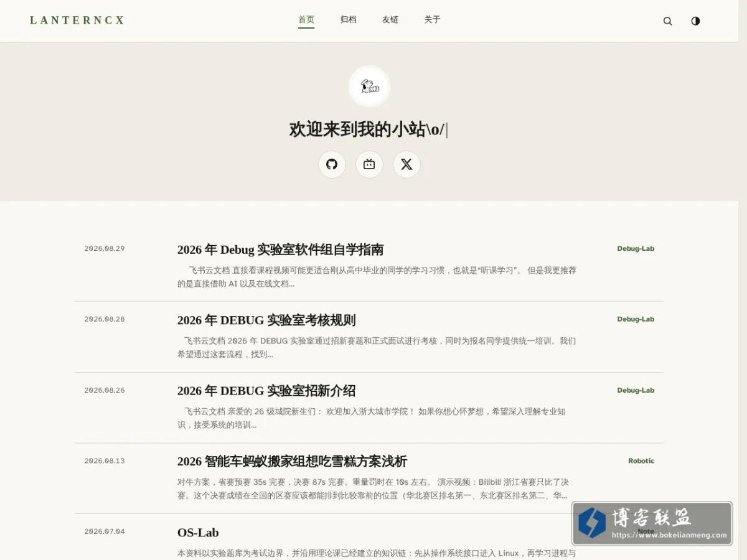Open post 2026 年 DEBUG 实验室考核规则
This screenshot has width=747, height=560.
click(x=266, y=320)
